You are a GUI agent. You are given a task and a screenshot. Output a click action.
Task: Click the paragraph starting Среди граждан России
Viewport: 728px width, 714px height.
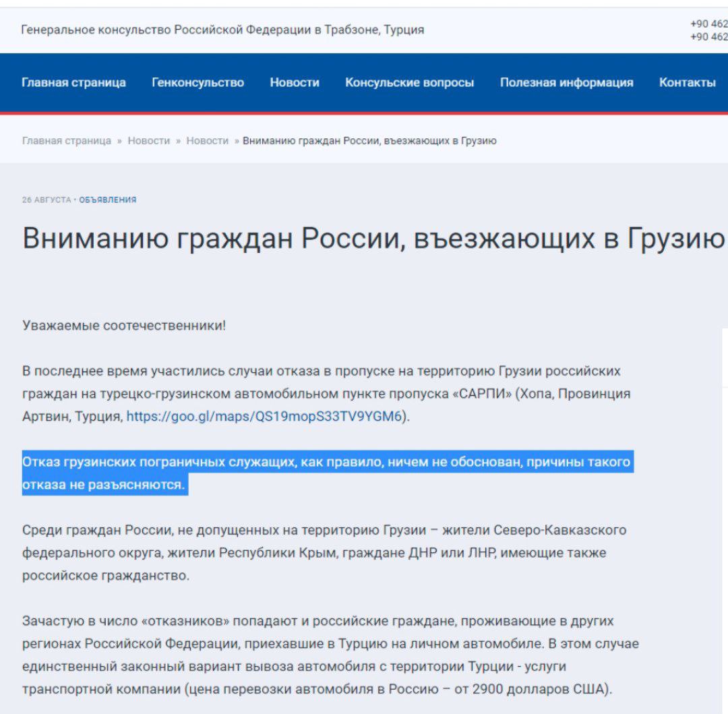click(x=324, y=552)
